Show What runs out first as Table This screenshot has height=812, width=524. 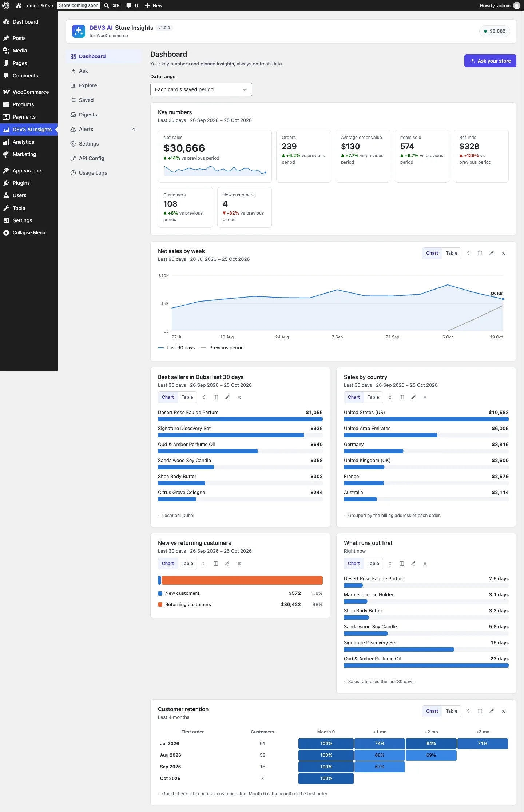[373, 564]
